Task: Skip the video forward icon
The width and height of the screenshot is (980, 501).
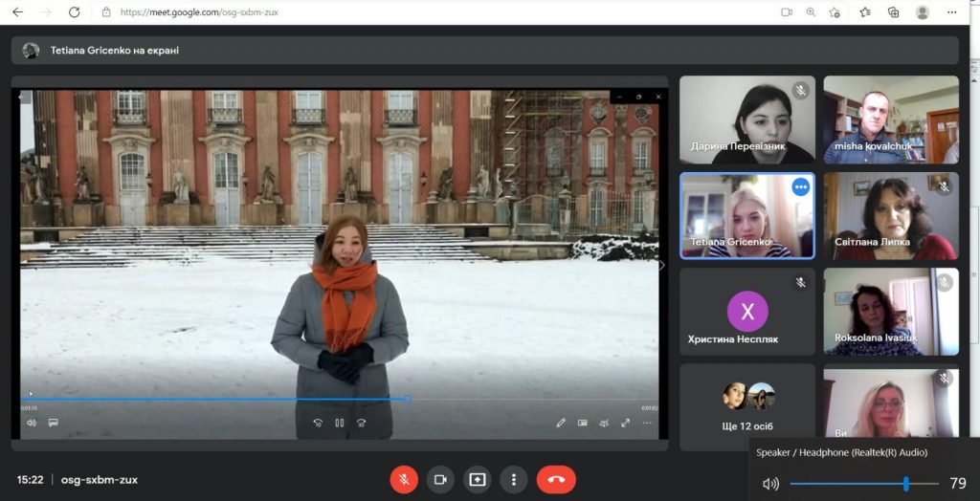Action: point(361,423)
